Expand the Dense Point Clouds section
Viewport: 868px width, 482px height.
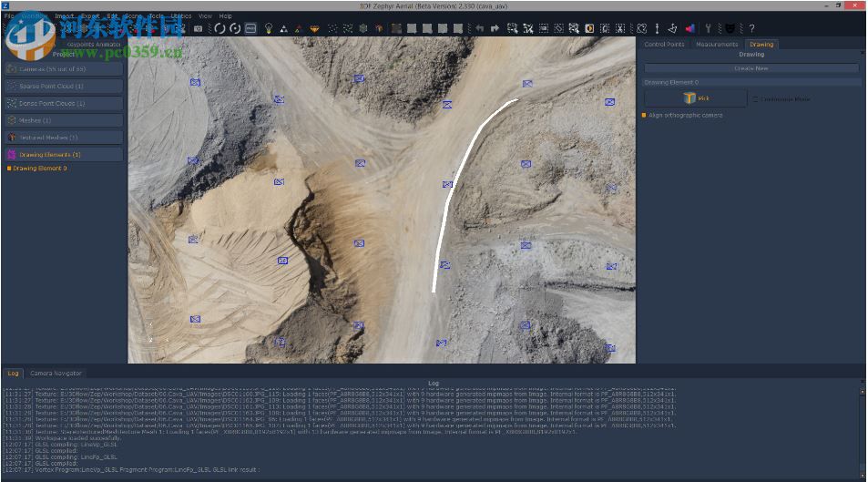(65, 104)
